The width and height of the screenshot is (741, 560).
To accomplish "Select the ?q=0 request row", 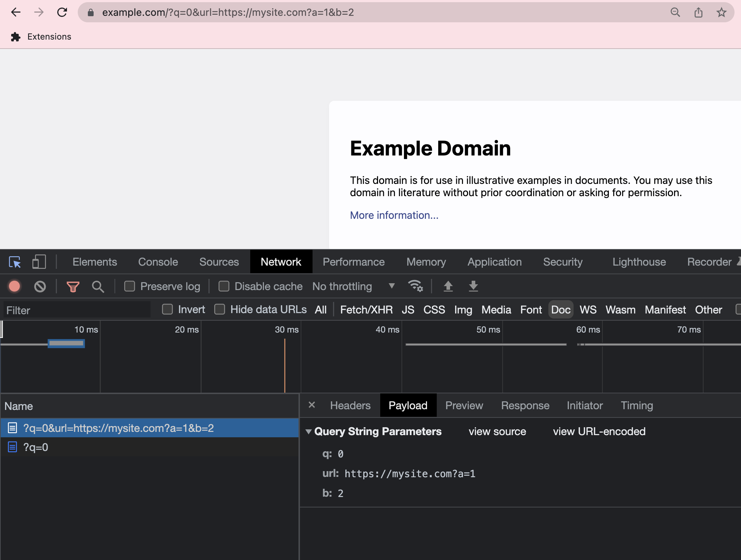I will point(36,447).
